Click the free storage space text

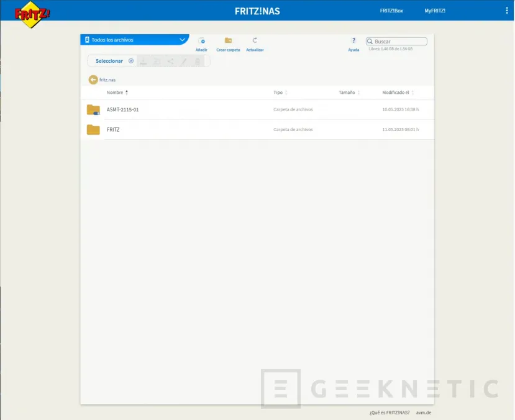[x=391, y=49]
